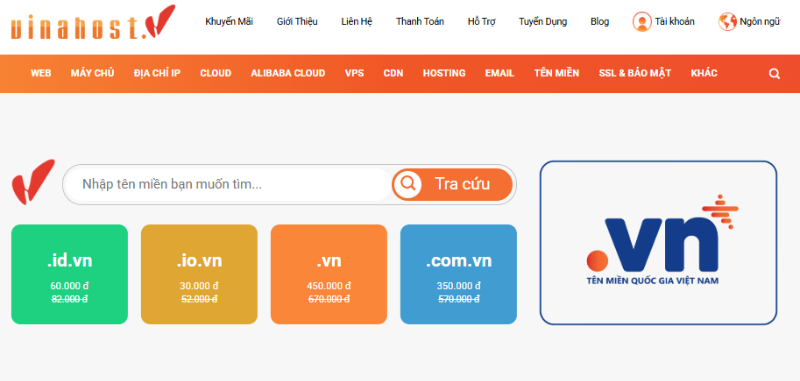Click struck-through 82.000 đ price
The width and height of the screenshot is (800, 381).
click(69, 299)
